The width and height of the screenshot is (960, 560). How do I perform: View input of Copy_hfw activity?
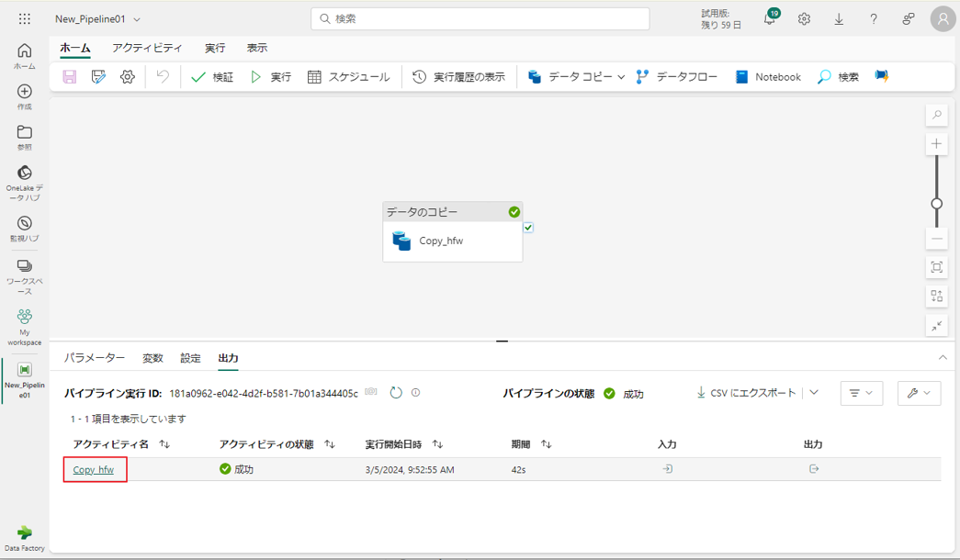coord(667,469)
